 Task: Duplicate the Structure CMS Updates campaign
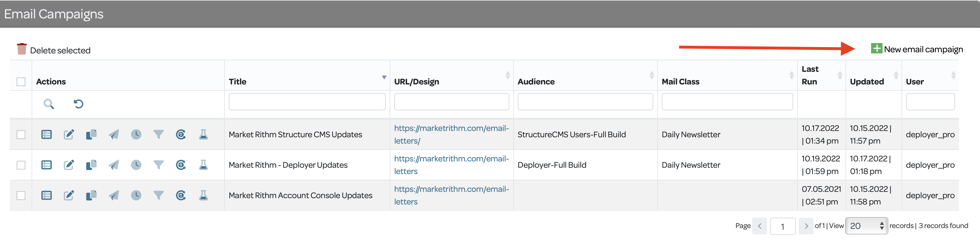click(x=91, y=134)
